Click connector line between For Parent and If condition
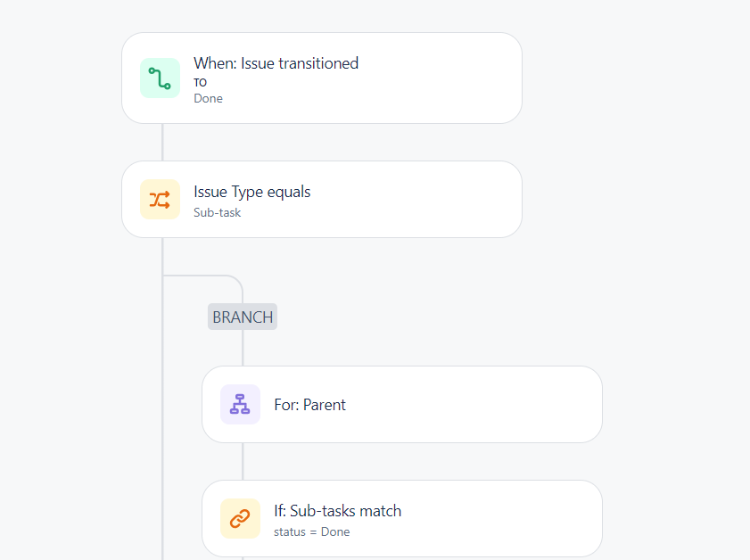The height and width of the screenshot is (560, 750). (x=243, y=462)
